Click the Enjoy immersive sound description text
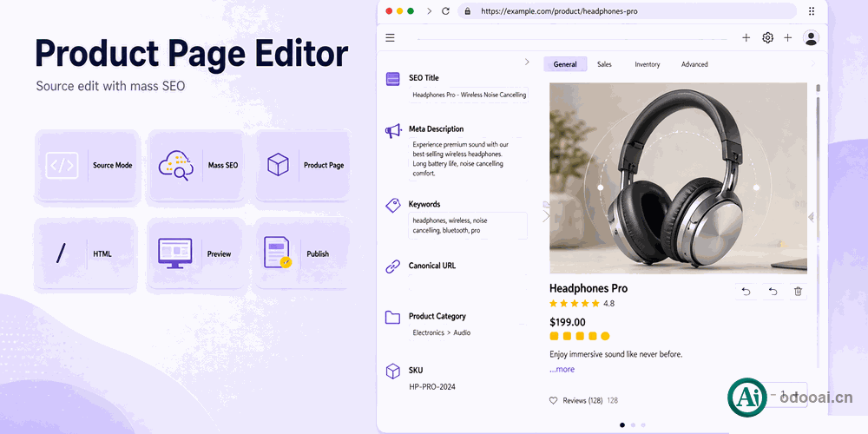This screenshot has width=868, height=434. pos(616,354)
